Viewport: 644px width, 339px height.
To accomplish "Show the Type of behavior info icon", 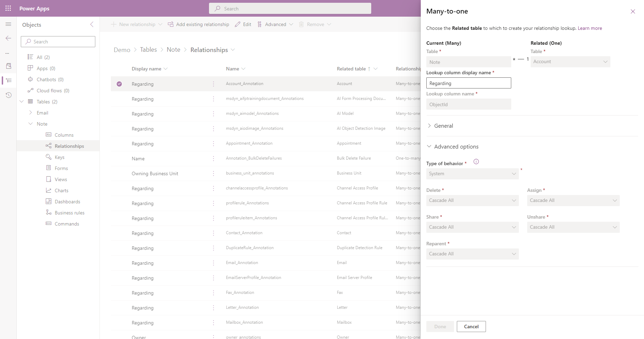I will pyautogui.click(x=476, y=162).
